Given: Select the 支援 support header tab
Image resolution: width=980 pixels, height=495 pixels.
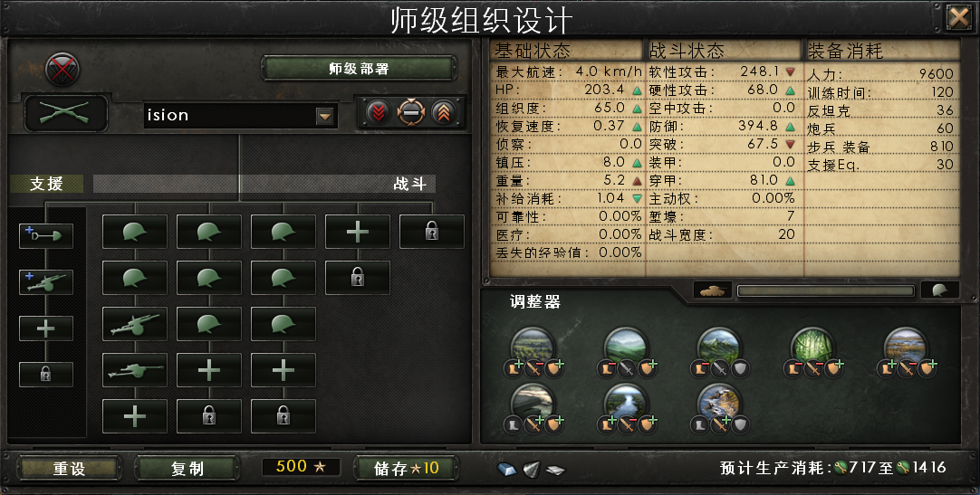Looking at the screenshot, I should coord(46,184).
